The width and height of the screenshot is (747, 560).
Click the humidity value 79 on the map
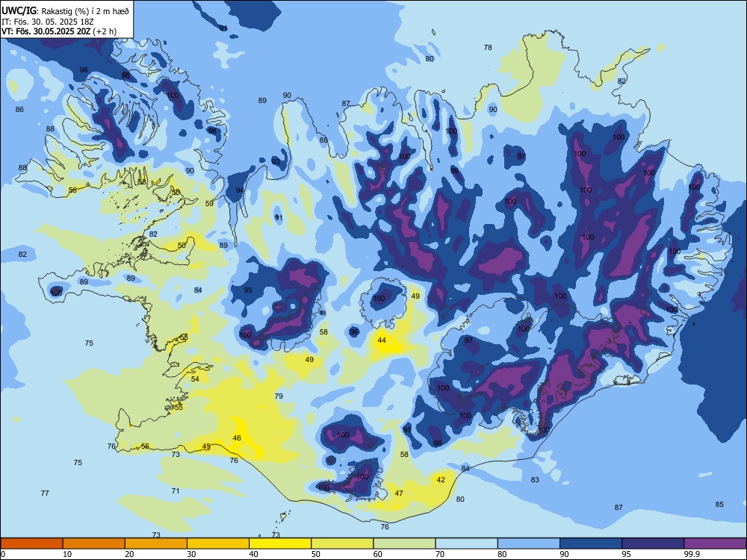pos(279,396)
